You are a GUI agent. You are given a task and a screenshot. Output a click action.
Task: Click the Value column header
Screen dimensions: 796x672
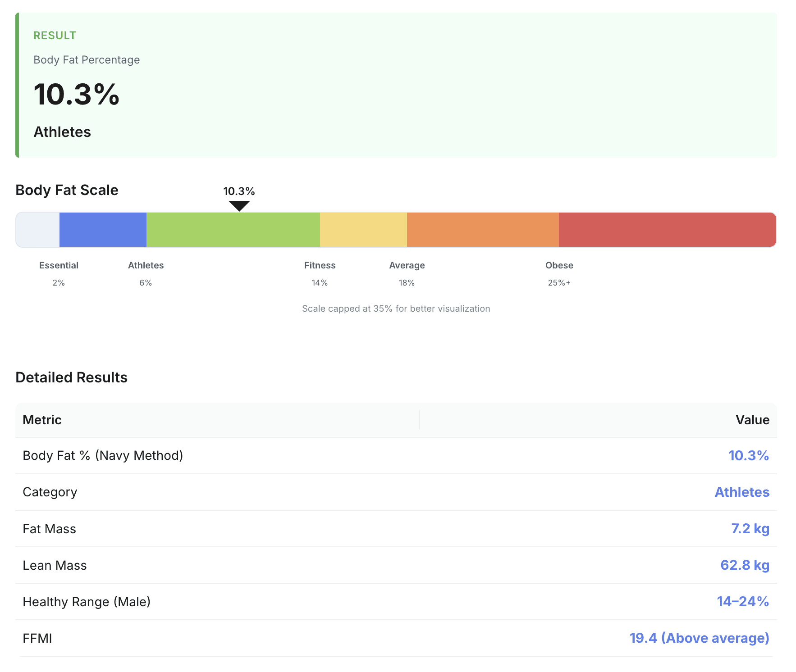pyautogui.click(x=753, y=420)
